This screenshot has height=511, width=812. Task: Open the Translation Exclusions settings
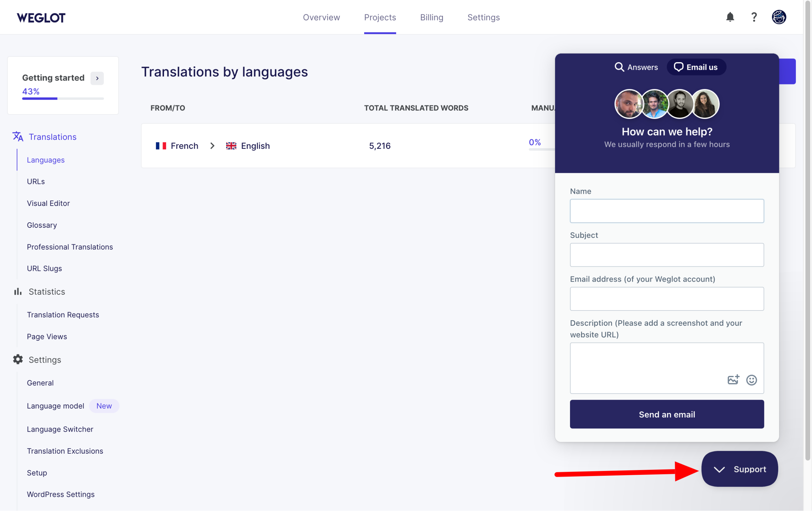click(x=65, y=451)
